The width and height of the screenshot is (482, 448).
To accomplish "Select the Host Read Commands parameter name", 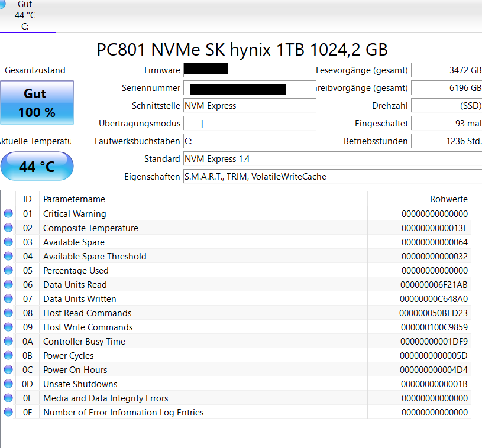I will click(x=88, y=313).
